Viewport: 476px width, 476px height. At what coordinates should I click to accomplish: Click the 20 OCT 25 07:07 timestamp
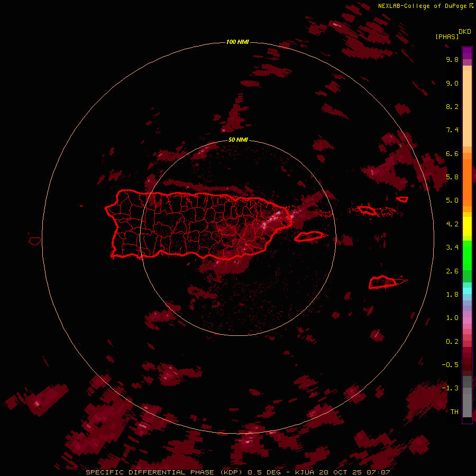[x=354, y=472]
